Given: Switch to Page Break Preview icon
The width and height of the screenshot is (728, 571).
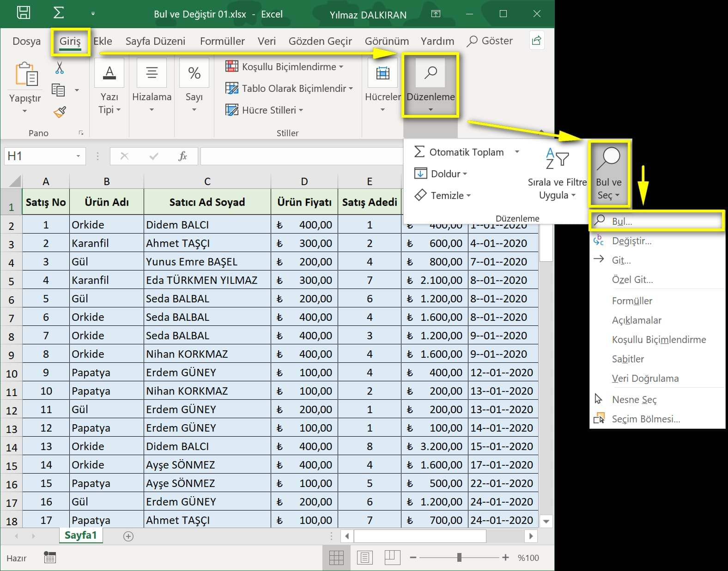Looking at the screenshot, I should coord(392,558).
